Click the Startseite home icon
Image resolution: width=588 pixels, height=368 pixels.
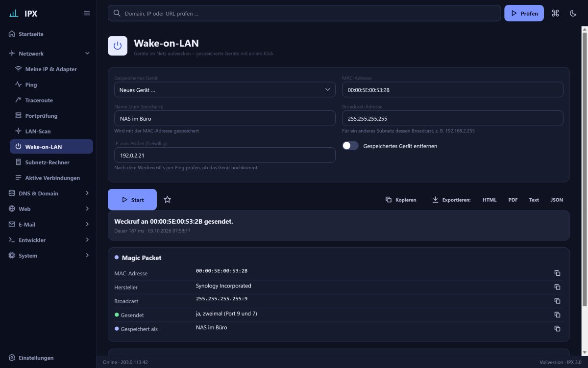point(12,34)
